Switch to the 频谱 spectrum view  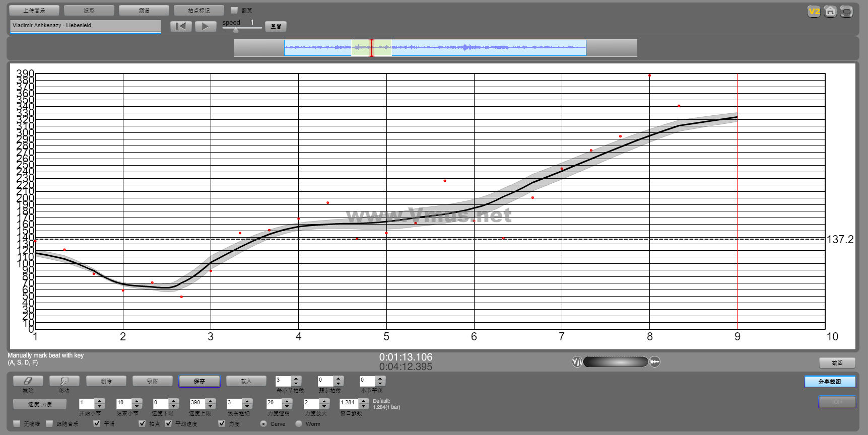(144, 10)
